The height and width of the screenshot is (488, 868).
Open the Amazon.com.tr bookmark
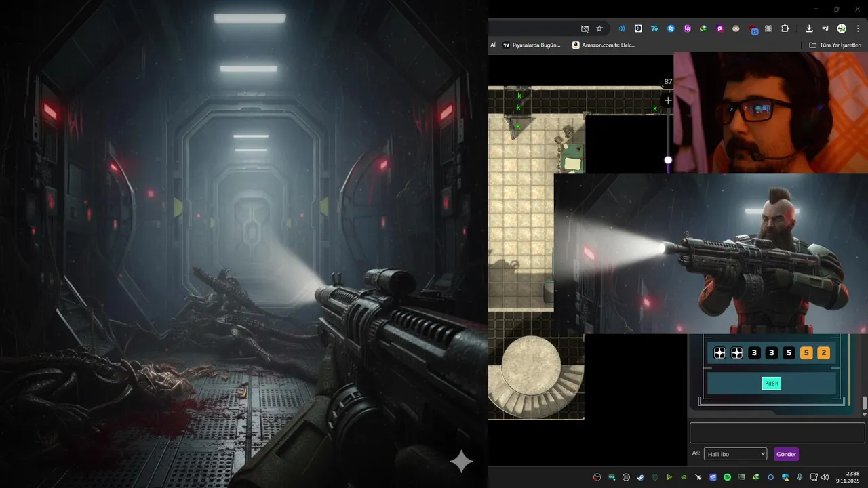point(604,45)
